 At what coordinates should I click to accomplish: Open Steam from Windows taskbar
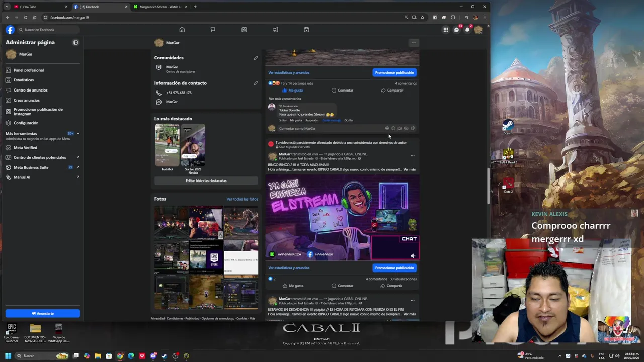tap(164, 356)
